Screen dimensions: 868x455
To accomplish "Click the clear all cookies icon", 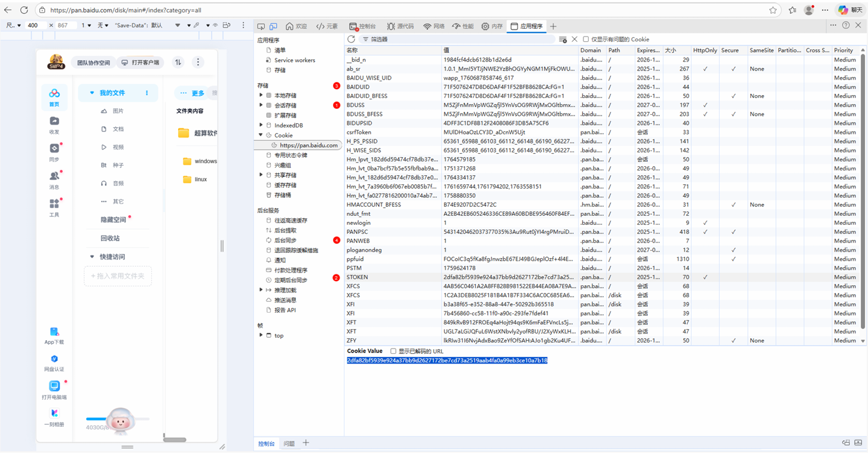I will (x=563, y=39).
